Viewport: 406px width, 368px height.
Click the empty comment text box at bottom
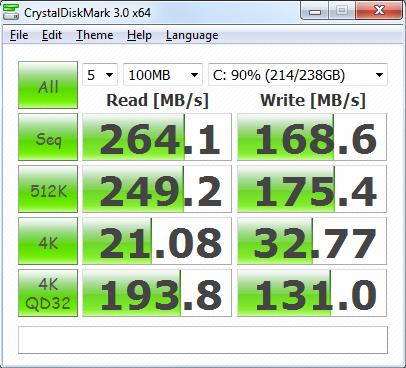pyautogui.click(x=203, y=340)
